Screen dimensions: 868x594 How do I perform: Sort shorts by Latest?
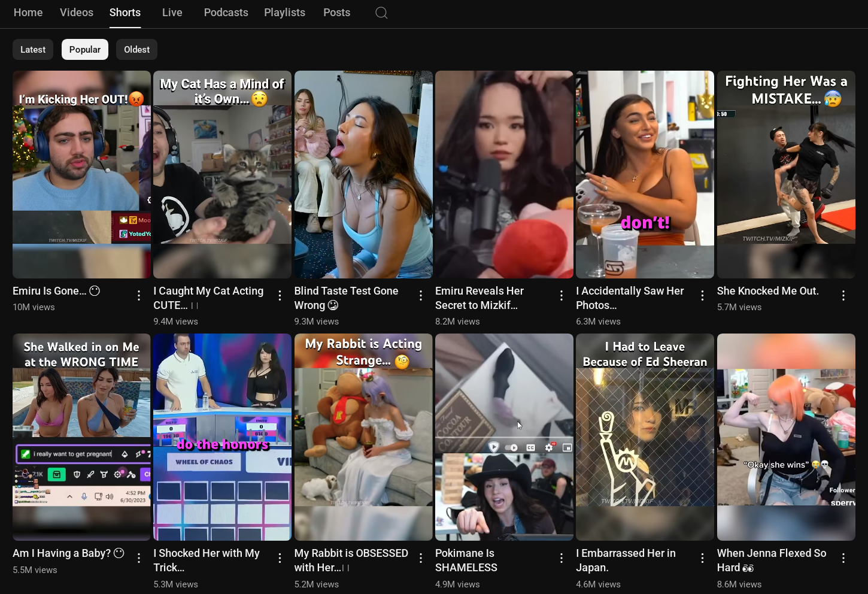click(x=33, y=50)
